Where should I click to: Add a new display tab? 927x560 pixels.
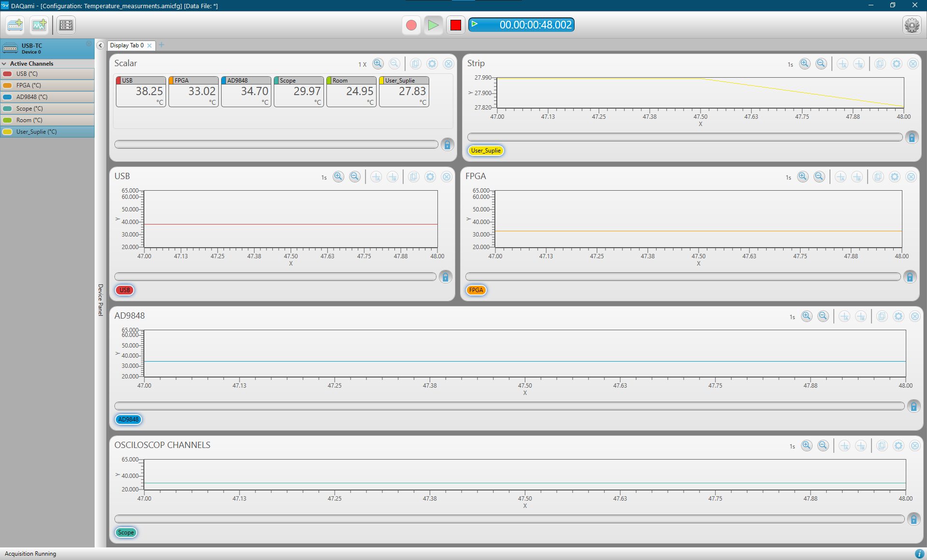(162, 45)
